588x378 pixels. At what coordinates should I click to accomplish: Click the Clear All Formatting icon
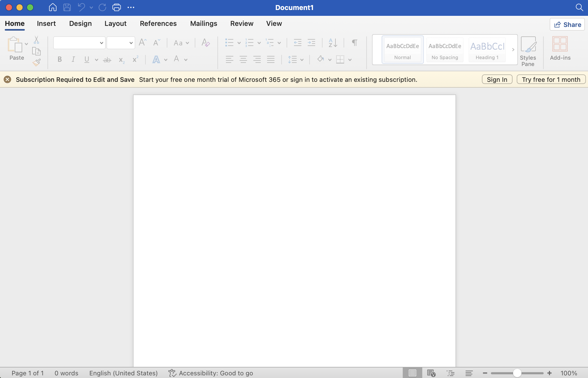tap(205, 43)
